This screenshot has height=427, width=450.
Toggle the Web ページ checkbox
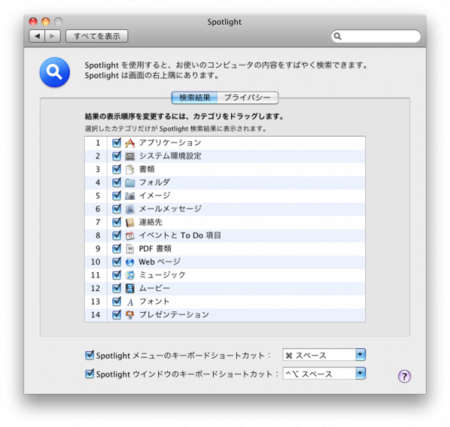tap(116, 262)
